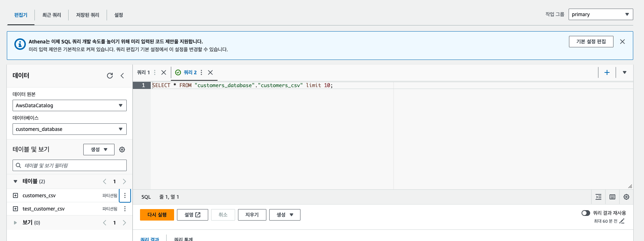The height and width of the screenshot is (241, 644).
Task: Select test_customer_csv table name
Action: (43, 209)
